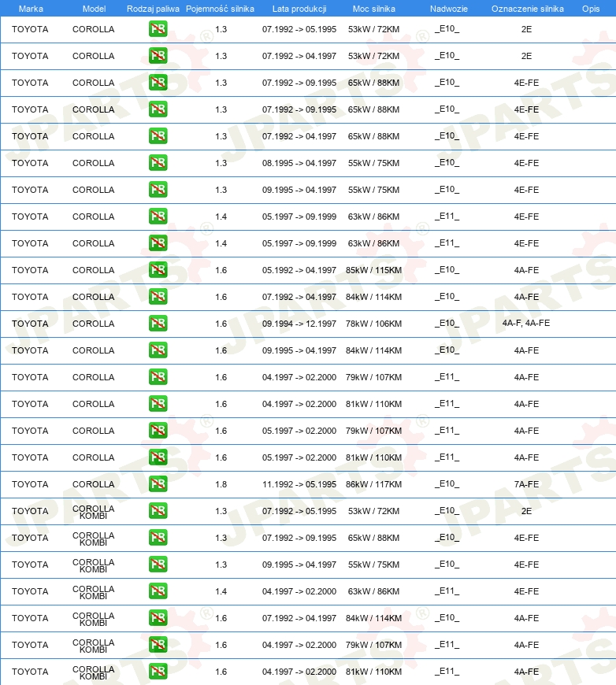Click fuel icon in Corolla 2E 07.1992 -> 04.1997 row
616x685 pixels.
tap(158, 56)
